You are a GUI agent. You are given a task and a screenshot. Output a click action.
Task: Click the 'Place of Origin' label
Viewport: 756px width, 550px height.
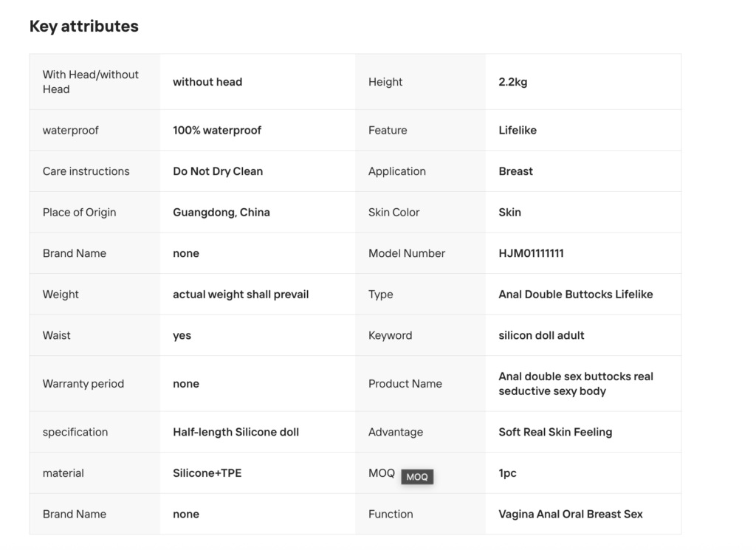pos(79,212)
